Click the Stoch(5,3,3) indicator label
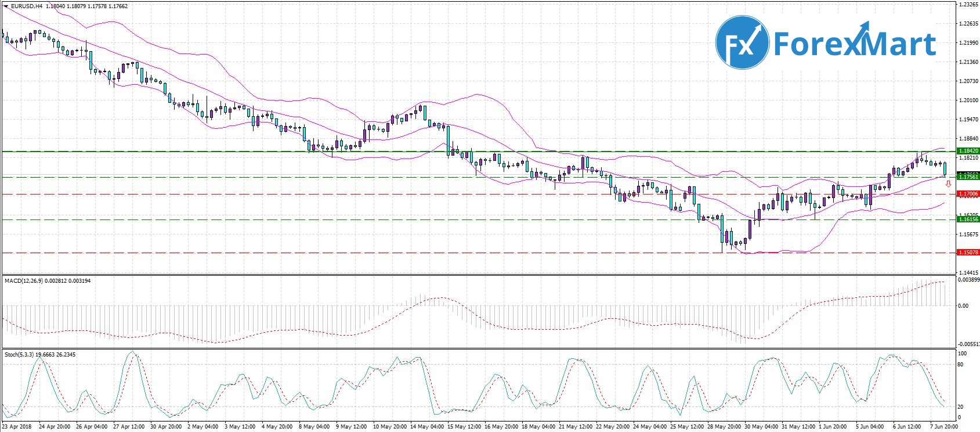The width and height of the screenshot is (980, 432). (19, 355)
